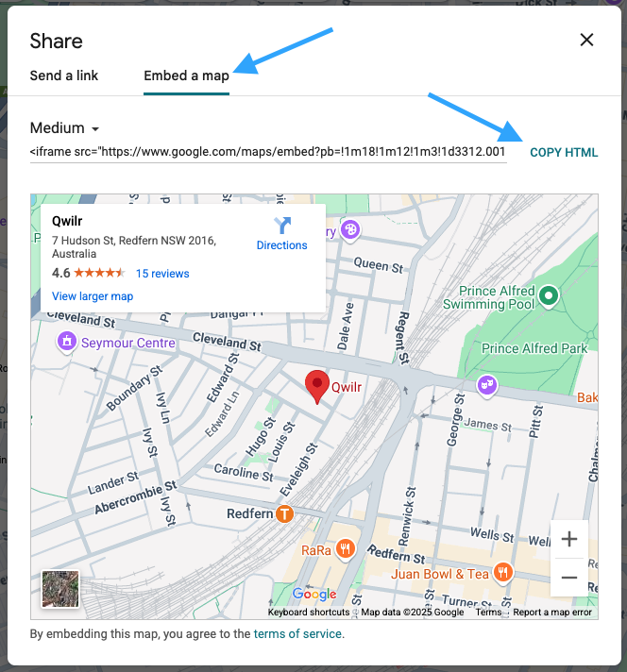Viewport: 627px width, 672px height.
Task: Open the map Terms link
Action: pyautogui.click(x=488, y=612)
